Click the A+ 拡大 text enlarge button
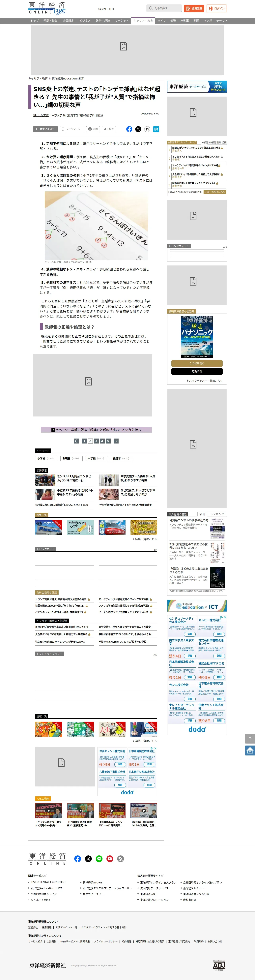The height and width of the screenshot is (980, 255). (109, 129)
